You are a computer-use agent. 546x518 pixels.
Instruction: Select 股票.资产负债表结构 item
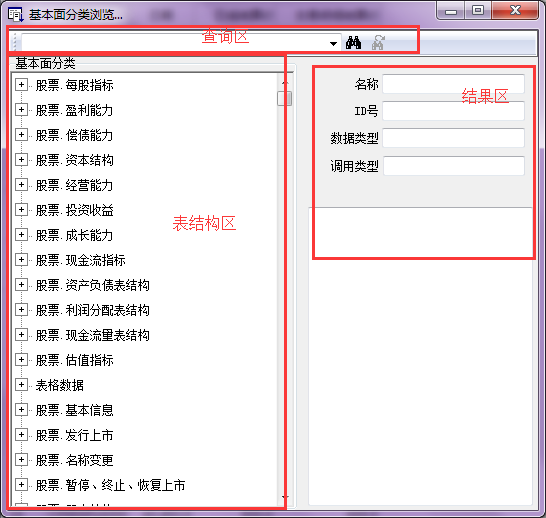tap(93, 285)
